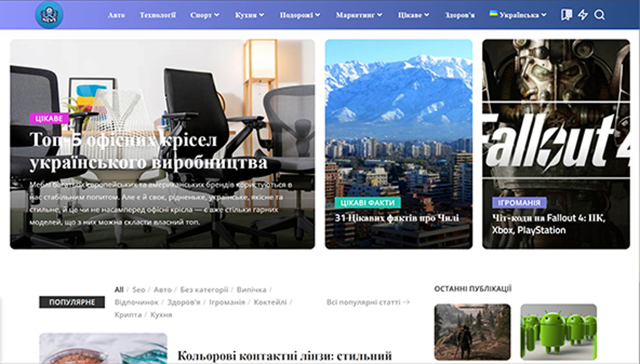Expand the Цікаве navigation dropdown
The width and height of the screenshot is (640, 364).
[413, 15]
